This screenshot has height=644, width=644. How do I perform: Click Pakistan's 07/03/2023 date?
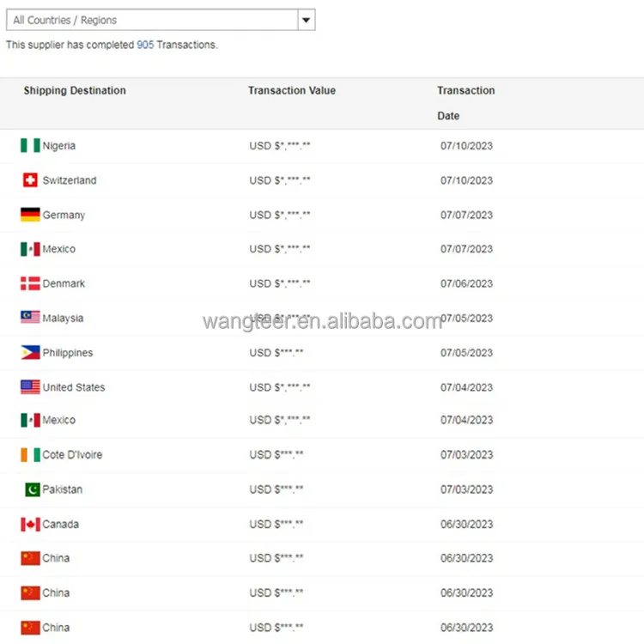(x=466, y=489)
